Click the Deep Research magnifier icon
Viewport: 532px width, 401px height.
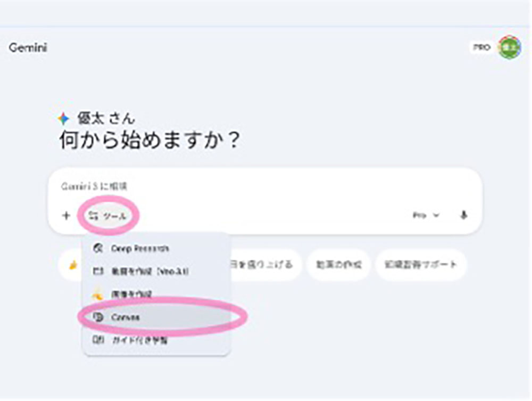click(x=97, y=249)
